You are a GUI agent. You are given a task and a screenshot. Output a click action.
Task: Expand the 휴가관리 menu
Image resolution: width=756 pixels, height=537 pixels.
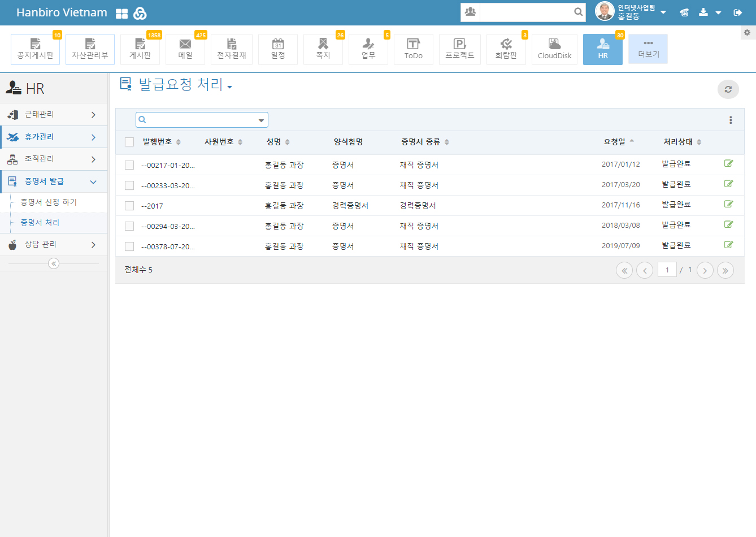[x=54, y=137]
